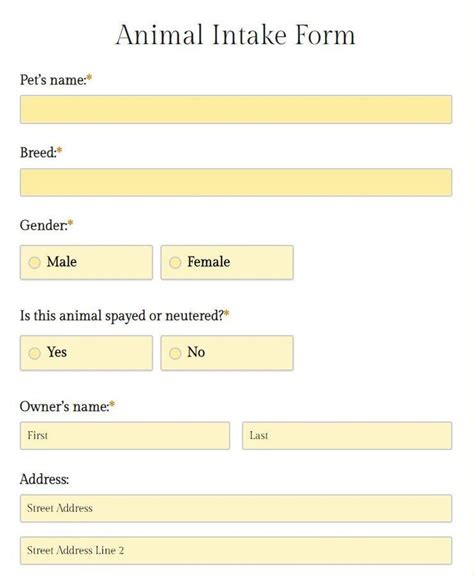474x576 pixels.
Task: Choose No for spayed or neutered
Action: (175, 353)
